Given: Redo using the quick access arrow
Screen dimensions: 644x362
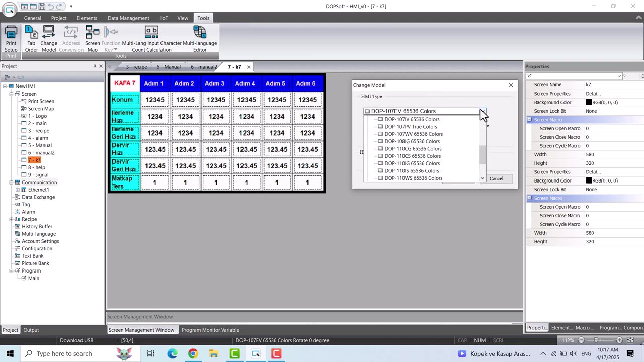Looking at the screenshot, I should click(x=59, y=6).
